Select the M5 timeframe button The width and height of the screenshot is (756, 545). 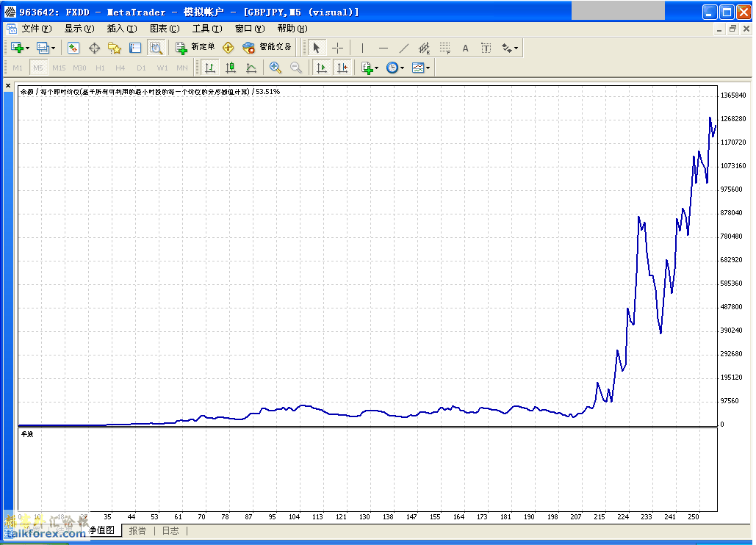[x=38, y=68]
